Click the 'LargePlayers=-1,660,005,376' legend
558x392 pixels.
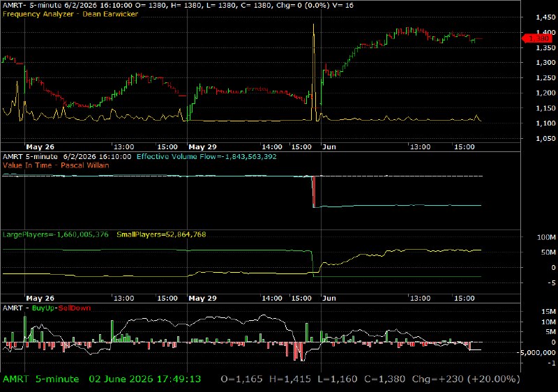56,234
